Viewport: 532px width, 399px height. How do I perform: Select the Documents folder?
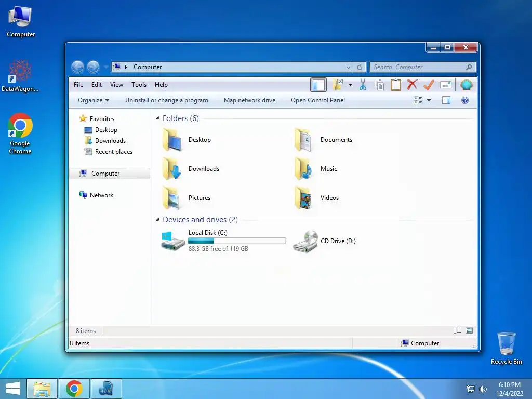coord(323,140)
